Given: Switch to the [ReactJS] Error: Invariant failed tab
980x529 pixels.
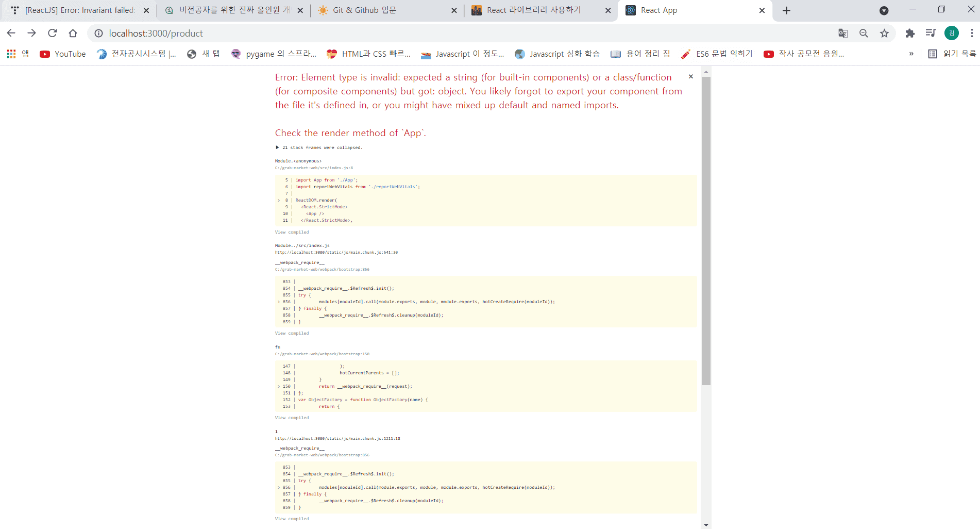Looking at the screenshot, I should click(x=79, y=10).
